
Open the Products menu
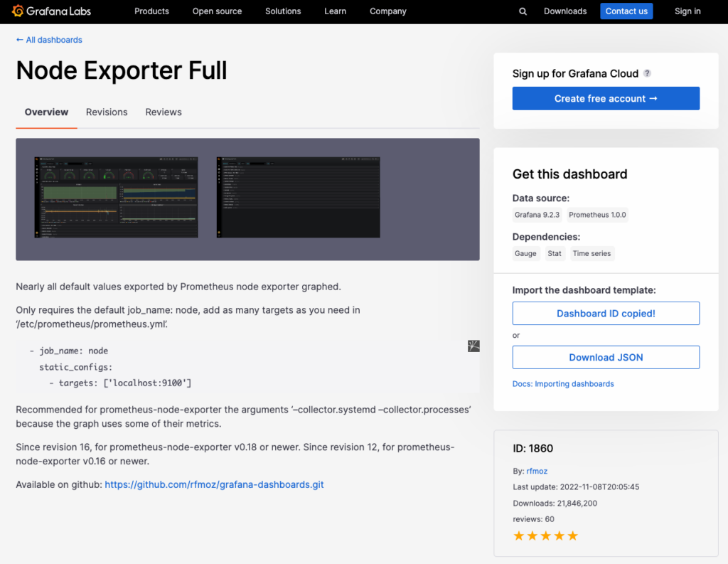click(x=152, y=11)
